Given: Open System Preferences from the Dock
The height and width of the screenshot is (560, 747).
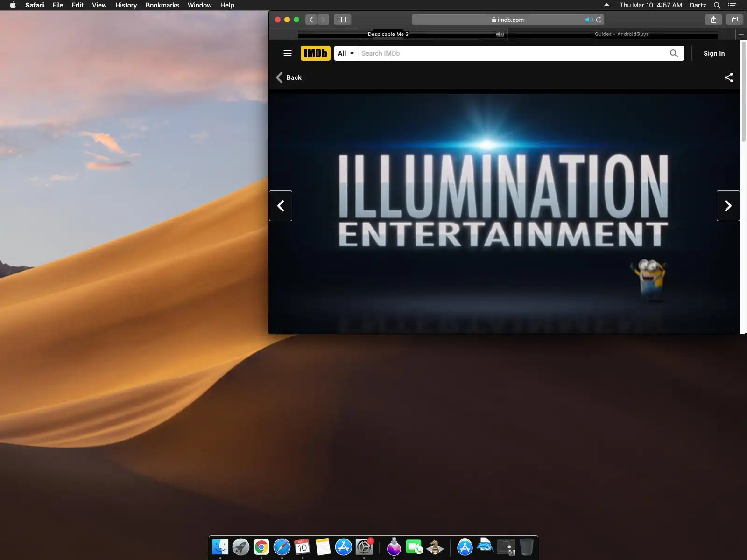Looking at the screenshot, I should click(x=364, y=547).
